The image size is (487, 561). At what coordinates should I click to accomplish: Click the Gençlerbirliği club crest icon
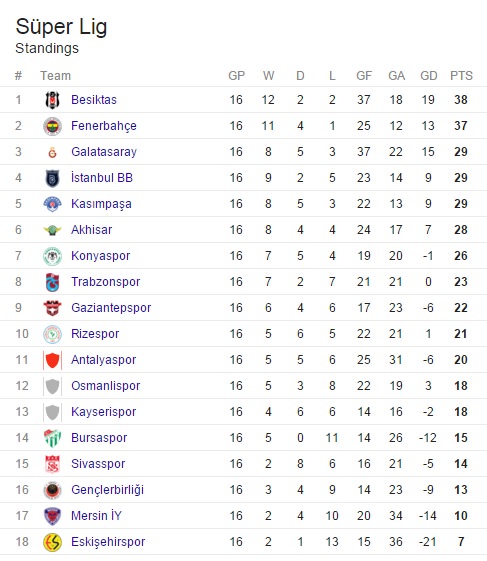pyautogui.click(x=52, y=490)
